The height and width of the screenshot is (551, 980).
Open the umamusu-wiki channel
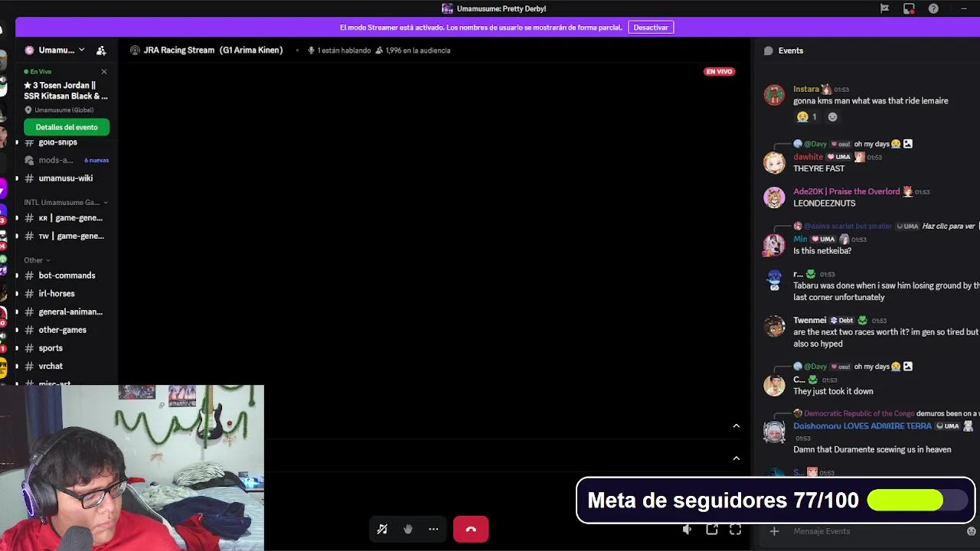(66, 178)
